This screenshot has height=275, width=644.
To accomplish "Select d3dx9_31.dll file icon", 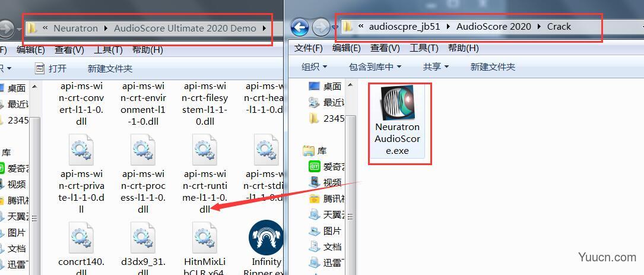I will tap(143, 238).
